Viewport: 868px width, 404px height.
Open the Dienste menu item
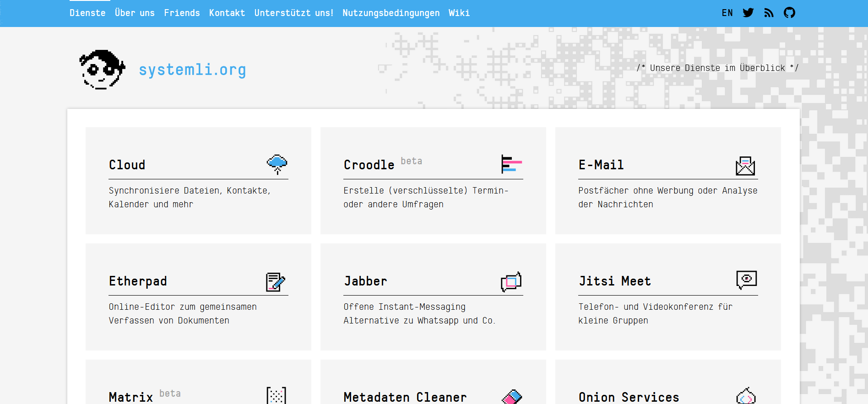[87, 13]
